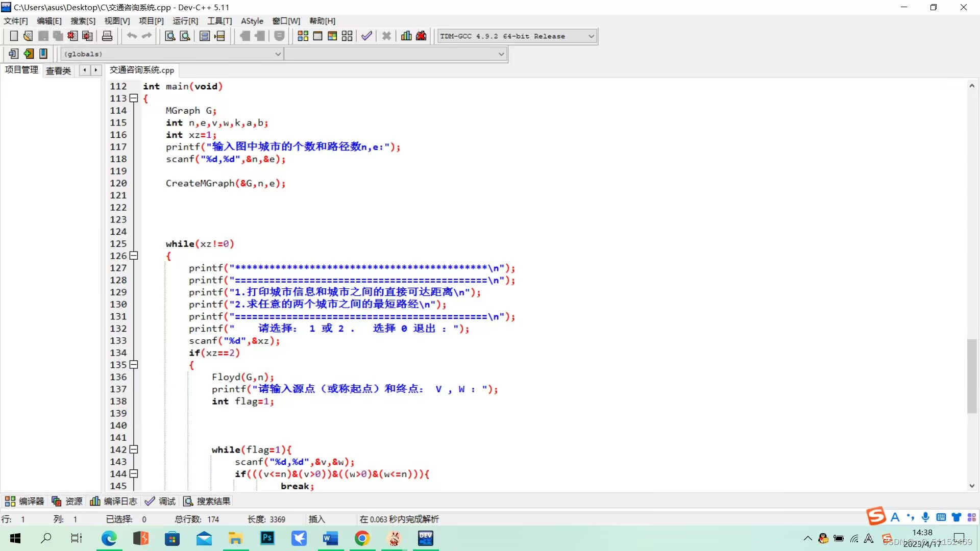This screenshot has width=980, height=551.
Task: Redo the last edit
Action: [x=146, y=36]
